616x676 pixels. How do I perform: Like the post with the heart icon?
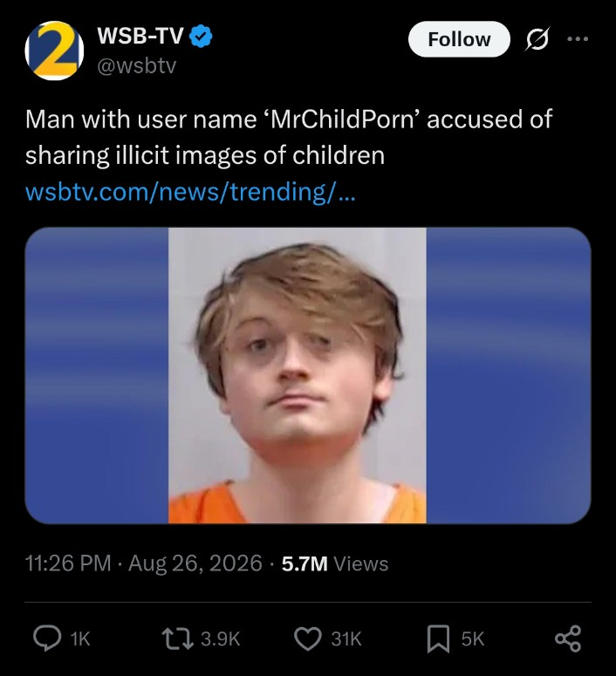pos(308,638)
